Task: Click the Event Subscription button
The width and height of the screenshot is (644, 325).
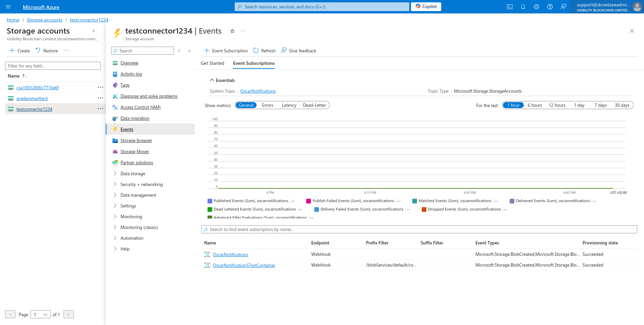Action: 226,51
